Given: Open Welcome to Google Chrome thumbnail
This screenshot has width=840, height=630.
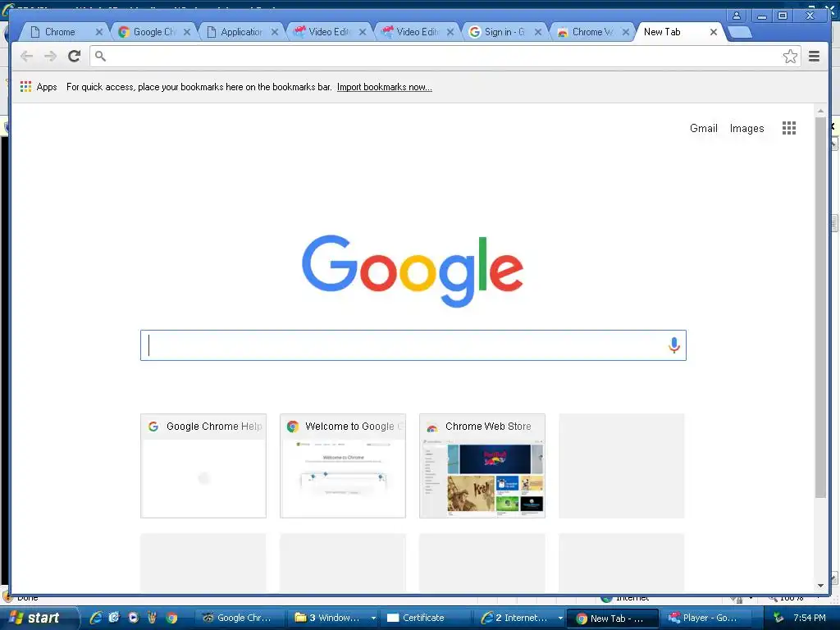Looking at the screenshot, I should 343,466.
